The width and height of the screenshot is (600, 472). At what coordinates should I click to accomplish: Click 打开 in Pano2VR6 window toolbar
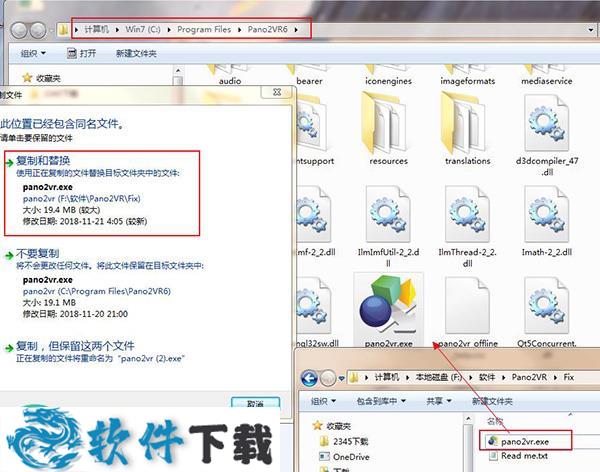coord(82,53)
